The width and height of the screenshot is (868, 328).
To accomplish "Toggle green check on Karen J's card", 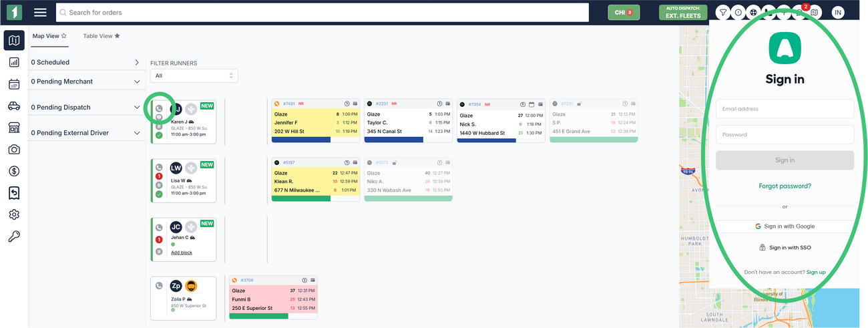I will 159,136.
